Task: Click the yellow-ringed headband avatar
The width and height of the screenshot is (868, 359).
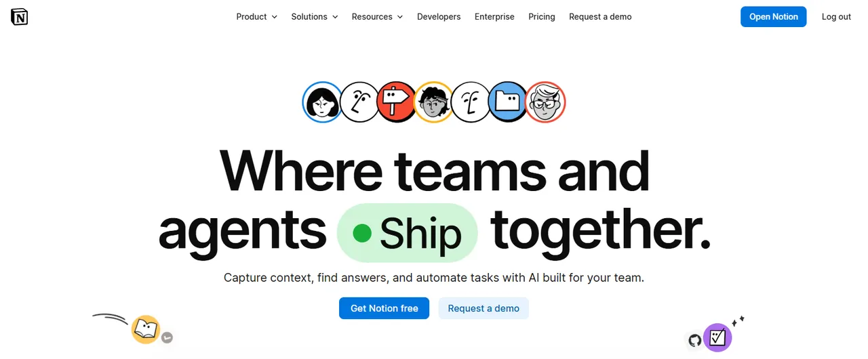Action: [x=434, y=102]
